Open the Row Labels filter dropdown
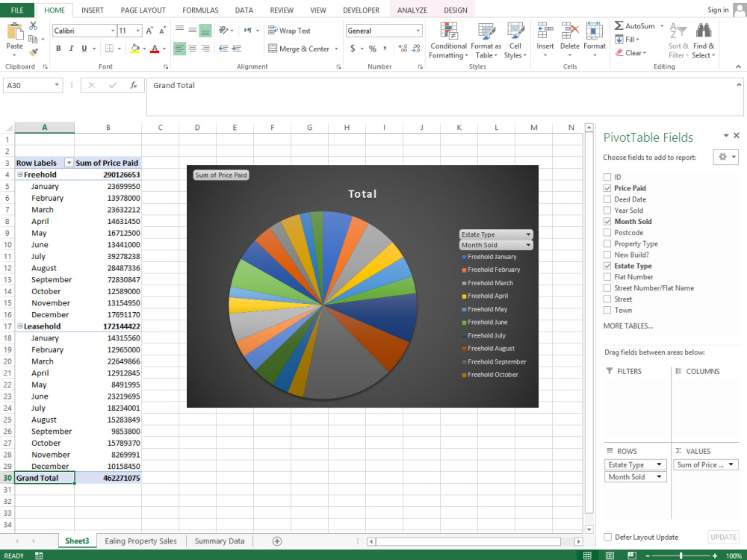Screen dimensions: 747x560 [69, 163]
